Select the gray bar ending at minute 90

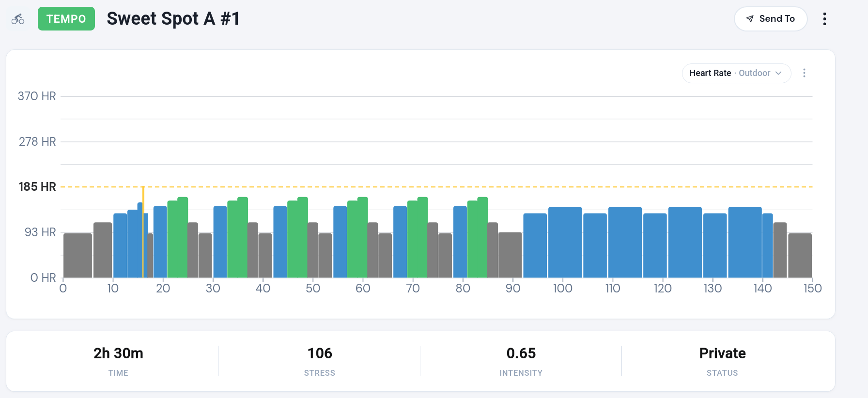(510, 255)
